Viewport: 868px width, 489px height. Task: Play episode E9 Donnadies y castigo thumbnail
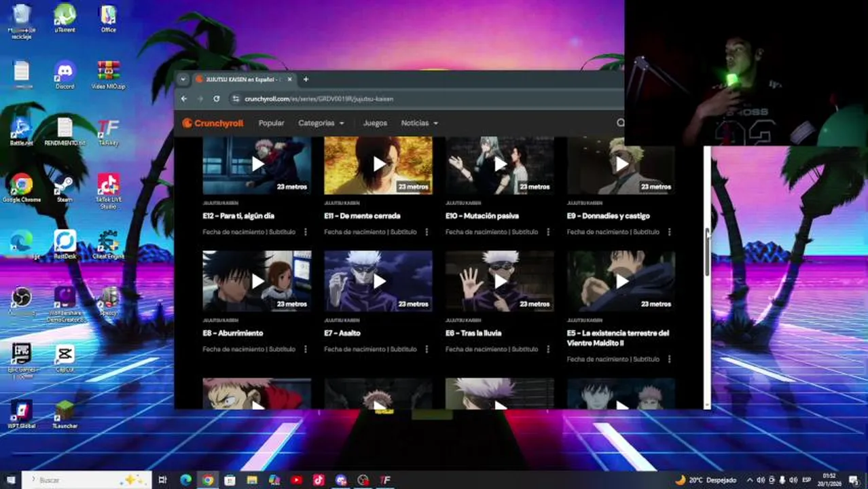tap(621, 165)
